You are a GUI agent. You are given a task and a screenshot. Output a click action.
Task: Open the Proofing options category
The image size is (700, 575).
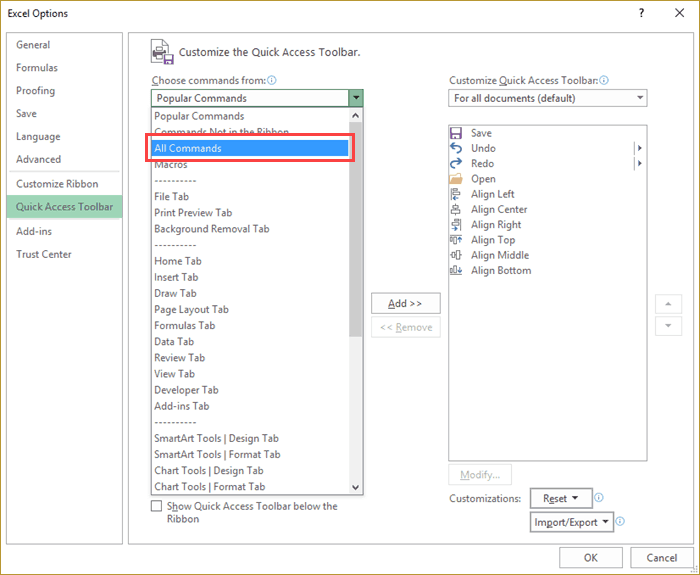pos(64,90)
